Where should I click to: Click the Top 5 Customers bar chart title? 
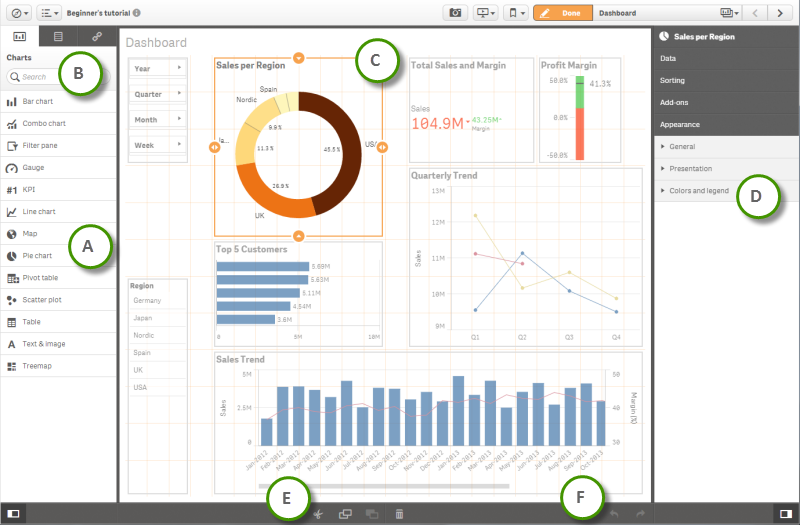pyautogui.click(x=252, y=249)
